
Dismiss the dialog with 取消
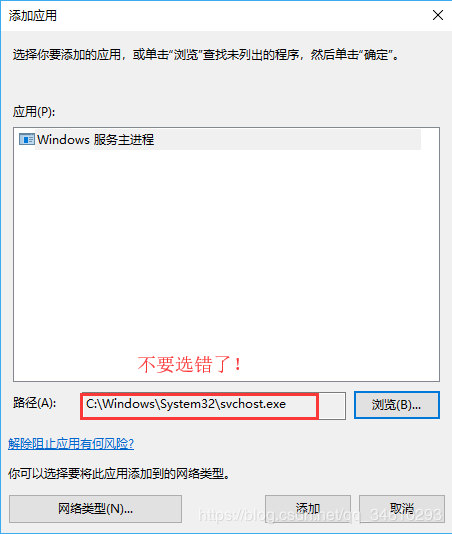click(402, 509)
